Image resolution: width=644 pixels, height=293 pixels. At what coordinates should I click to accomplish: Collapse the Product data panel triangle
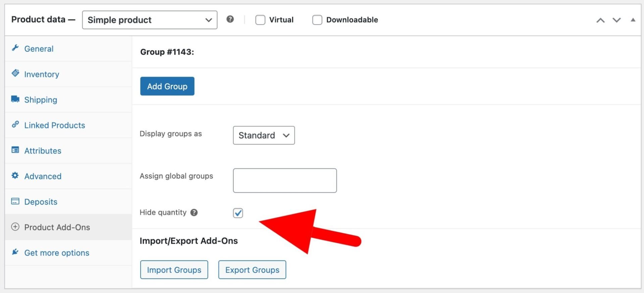(x=633, y=20)
